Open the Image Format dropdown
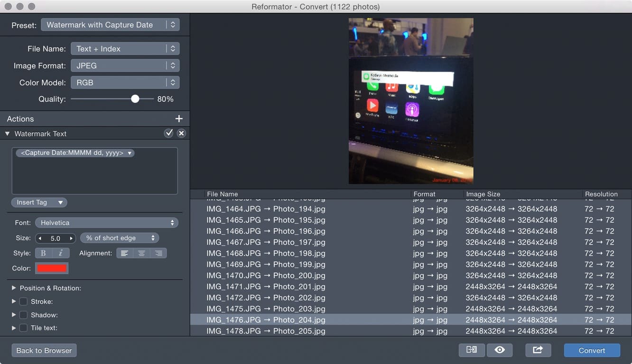The height and width of the screenshot is (364, 632). (x=125, y=65)
